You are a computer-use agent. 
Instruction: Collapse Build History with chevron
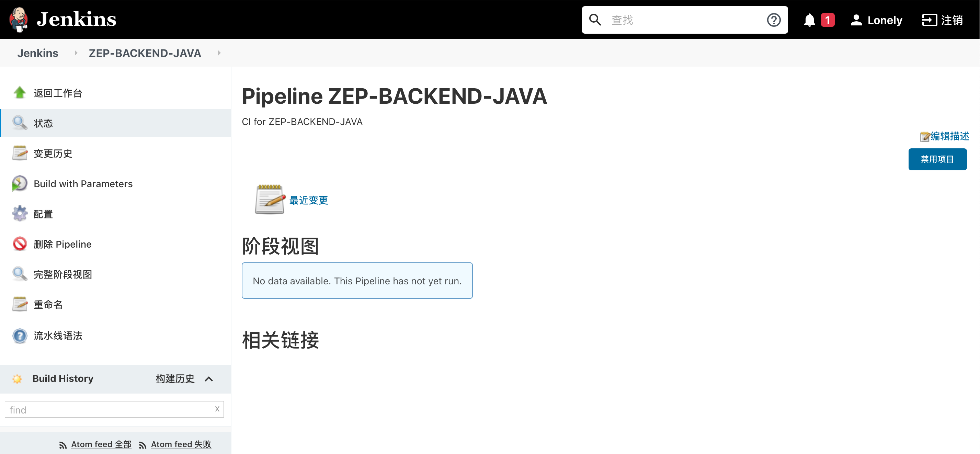pyautogui.click(x=209, y=379)
